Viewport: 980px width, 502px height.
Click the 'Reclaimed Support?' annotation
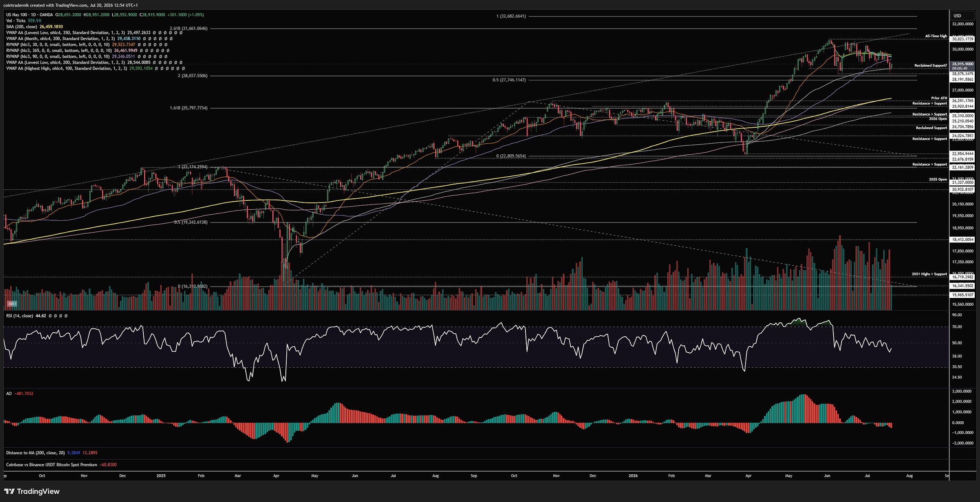931,65
